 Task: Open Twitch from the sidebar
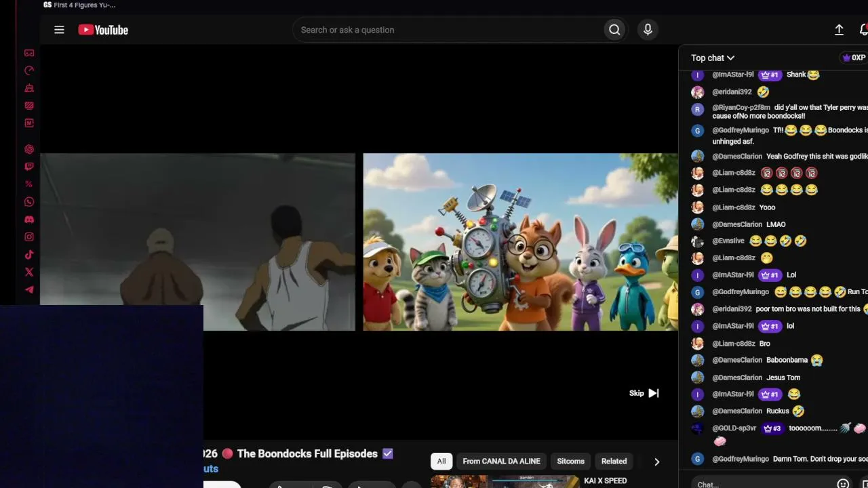(x=29, y=167)
